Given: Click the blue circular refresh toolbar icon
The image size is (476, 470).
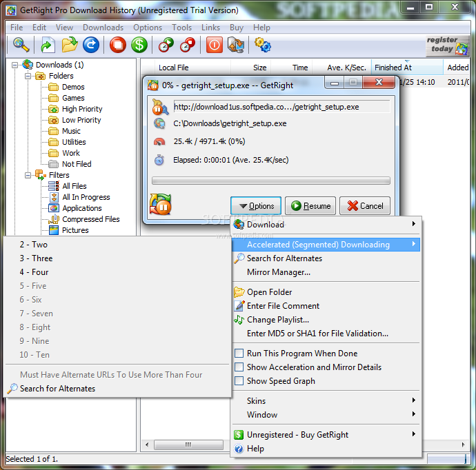Looking at the screenshot, I should [91, 45].
